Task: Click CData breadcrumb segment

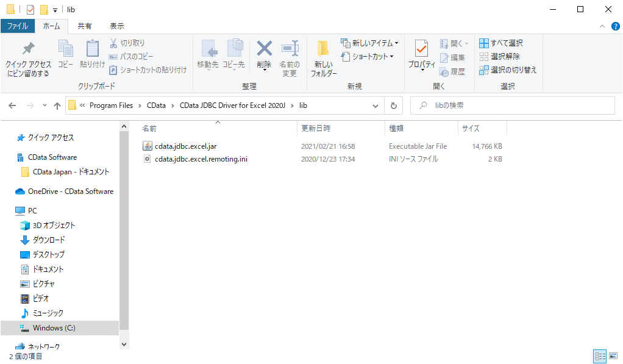Action: [x=156, y=105]
